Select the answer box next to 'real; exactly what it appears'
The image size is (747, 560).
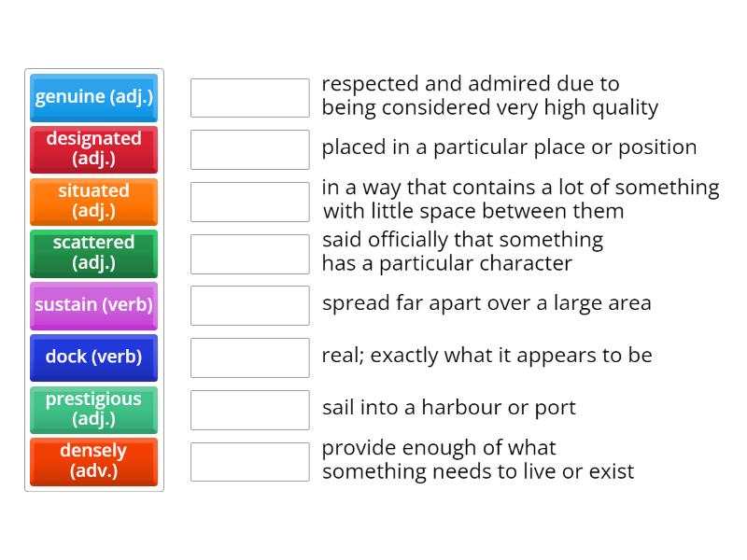coord(249,357)
